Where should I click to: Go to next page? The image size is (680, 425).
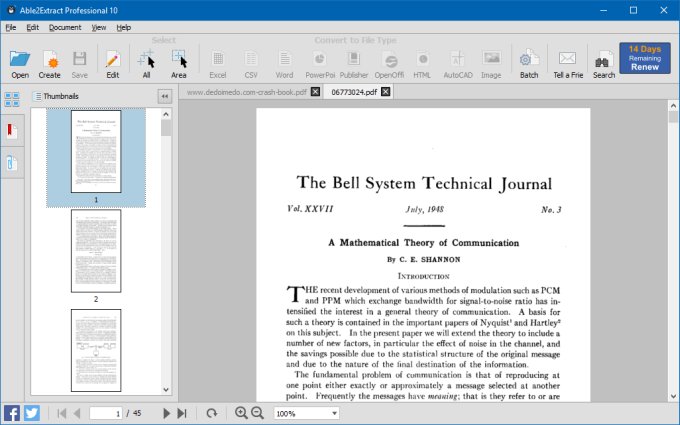pyautogui.click(x=166, y=413)
